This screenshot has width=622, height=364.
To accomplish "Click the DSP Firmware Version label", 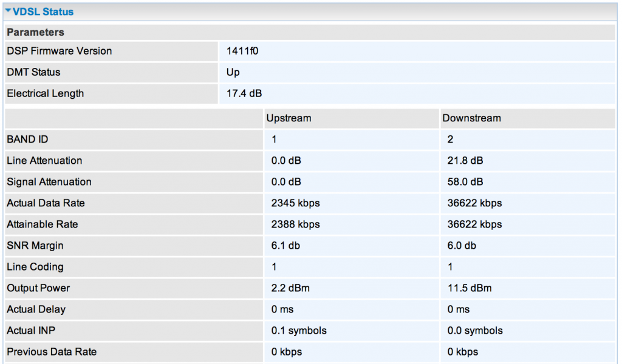I will click(59, 51).
